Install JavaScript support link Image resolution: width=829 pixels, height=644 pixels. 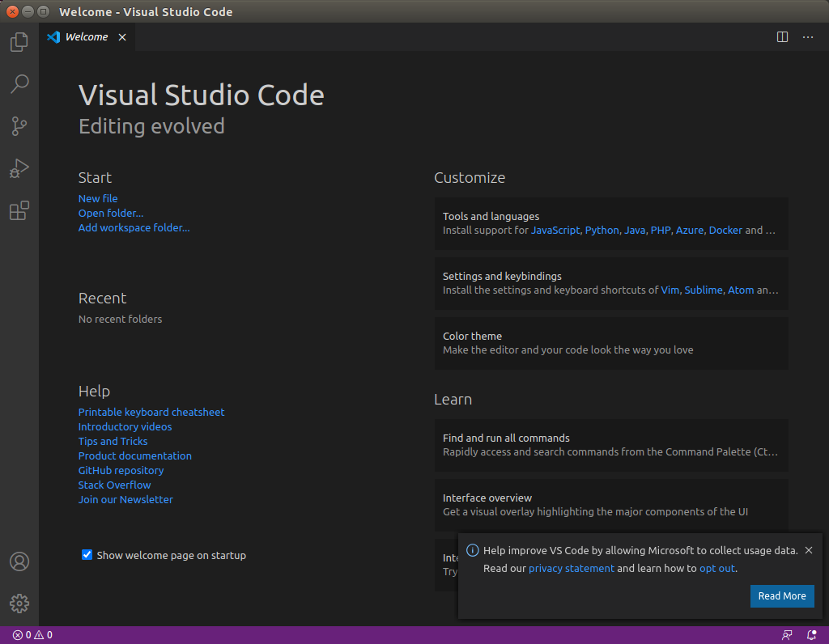(555, 231)
